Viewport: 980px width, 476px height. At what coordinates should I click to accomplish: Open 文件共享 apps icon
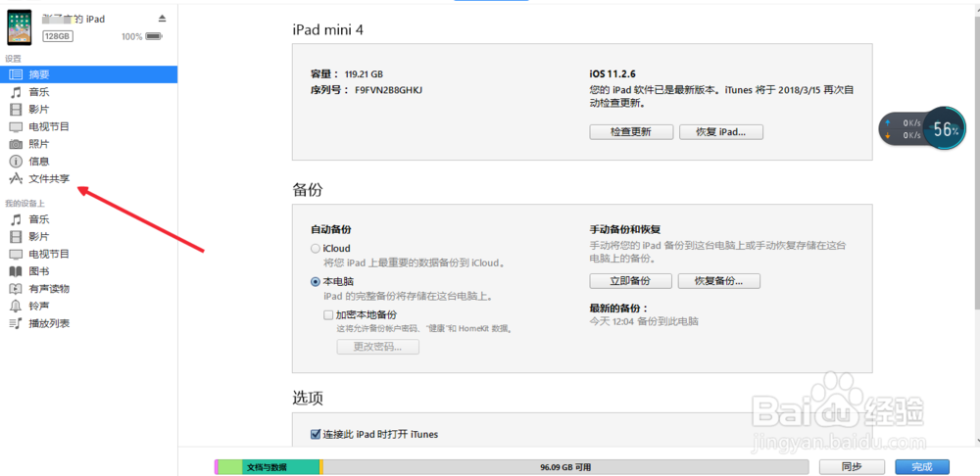coord(17,178)
